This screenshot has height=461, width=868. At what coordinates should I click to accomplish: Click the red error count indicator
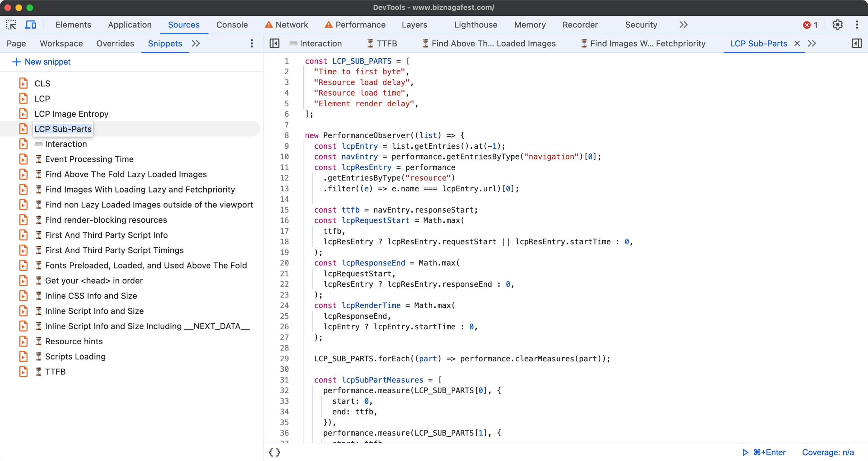[x=810, y=25]
